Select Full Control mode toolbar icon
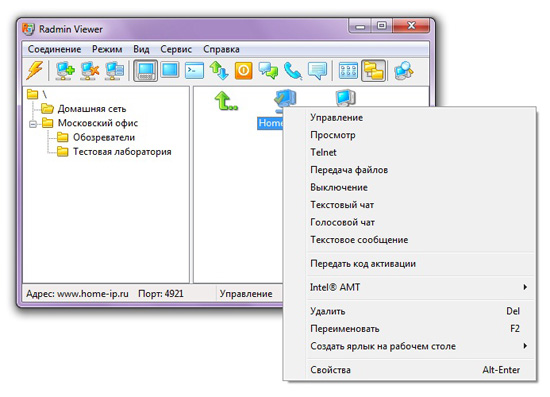550x397 pixels. click(x=146, y=70)
